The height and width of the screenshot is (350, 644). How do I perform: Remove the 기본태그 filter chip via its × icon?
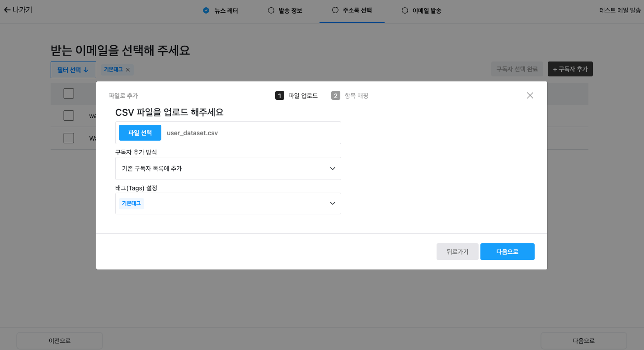point(127,70)
